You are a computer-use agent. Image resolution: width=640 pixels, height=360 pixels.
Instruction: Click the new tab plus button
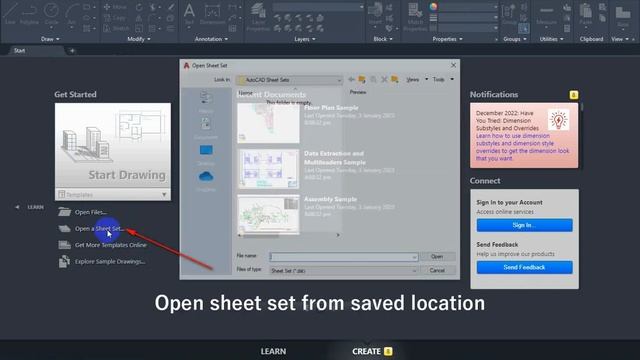point(72,51)
